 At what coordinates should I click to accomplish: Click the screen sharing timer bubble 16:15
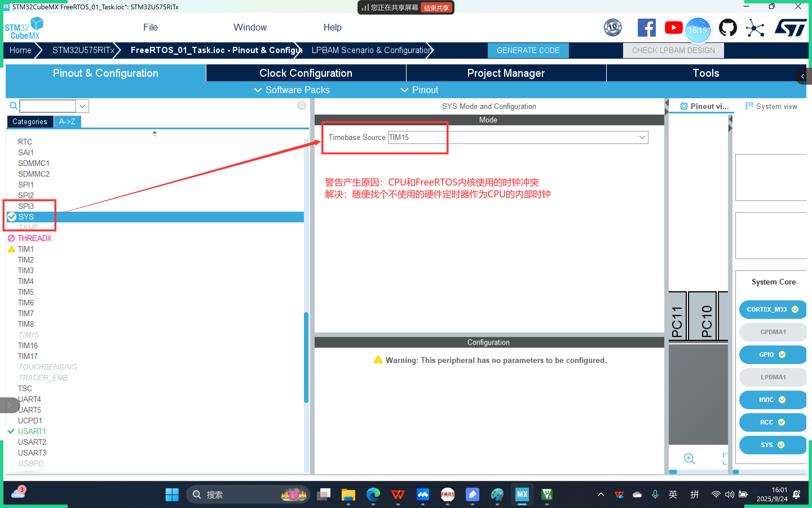point(698,30)
